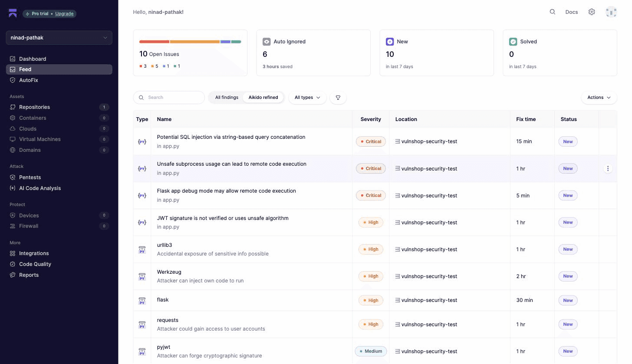The width and height of the screenshot is (632, 364).
Task: Click the Repositories sidebar icon
Action: click(13, 107)
